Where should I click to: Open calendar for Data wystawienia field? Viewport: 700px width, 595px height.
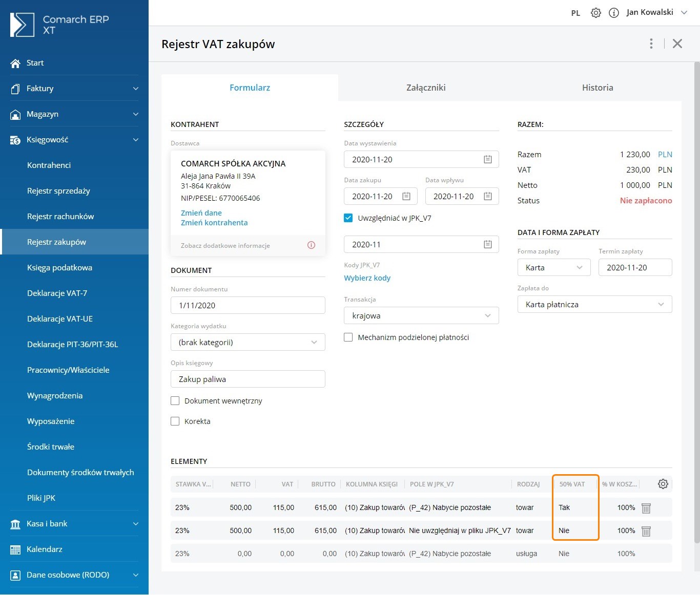point(487,160)
